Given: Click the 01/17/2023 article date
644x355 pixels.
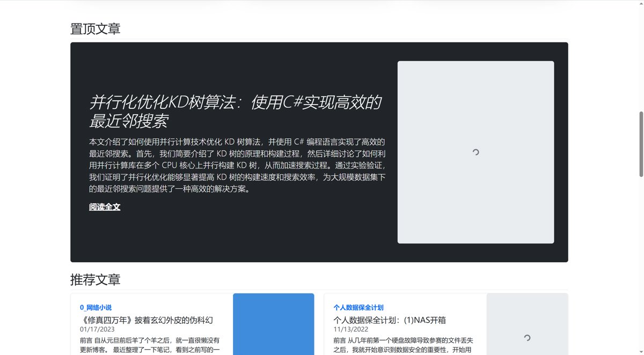Looking at the screenshot, I should [97, 329].
